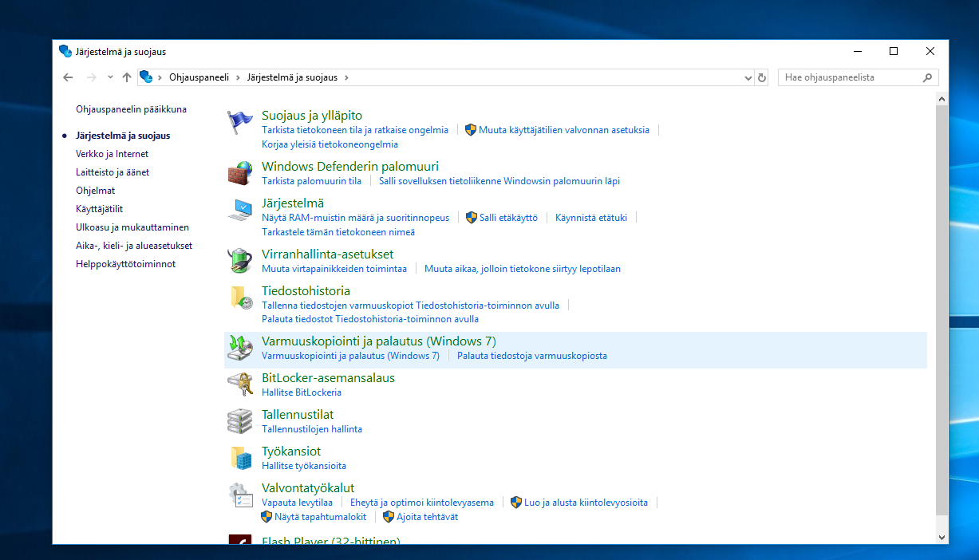Click Palauta tiedostoja varmuuskopiosta link
The height and width of the screenshot is (560, 979).
click(x=532, y=356)
